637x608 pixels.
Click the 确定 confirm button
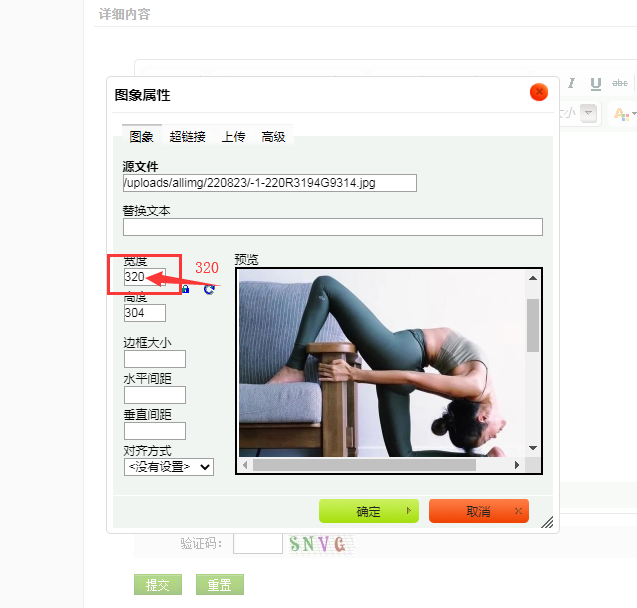click(x=369, y=511)
